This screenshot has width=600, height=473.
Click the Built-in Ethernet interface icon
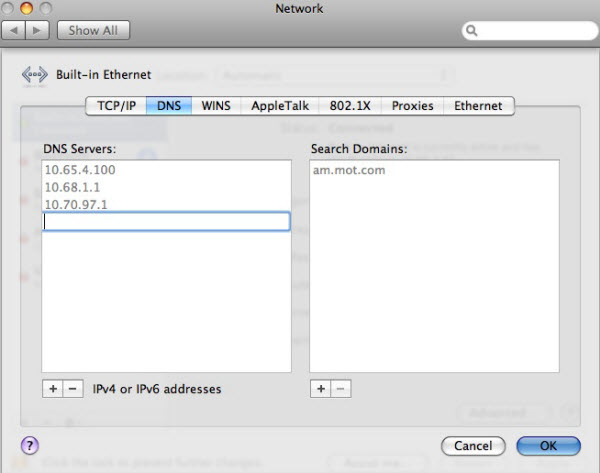[34, 75]
